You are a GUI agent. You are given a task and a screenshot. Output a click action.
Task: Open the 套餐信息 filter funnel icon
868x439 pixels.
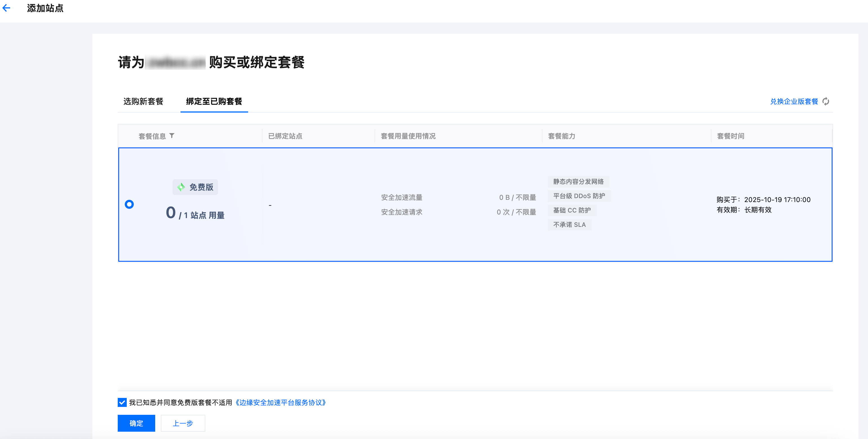172,136
